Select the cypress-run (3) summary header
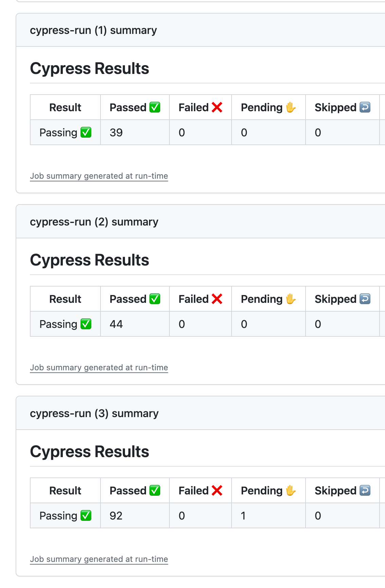 pyautogui.click(x=94, y=413)
